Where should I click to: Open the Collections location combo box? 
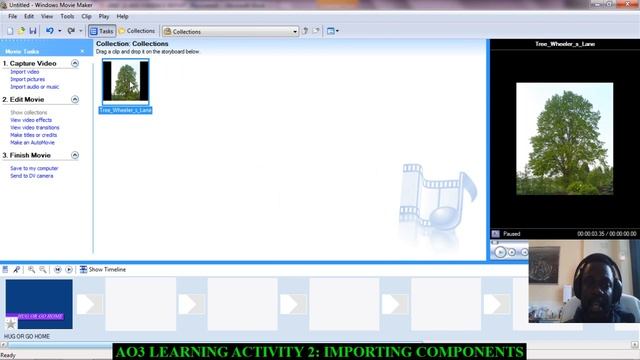230,31
